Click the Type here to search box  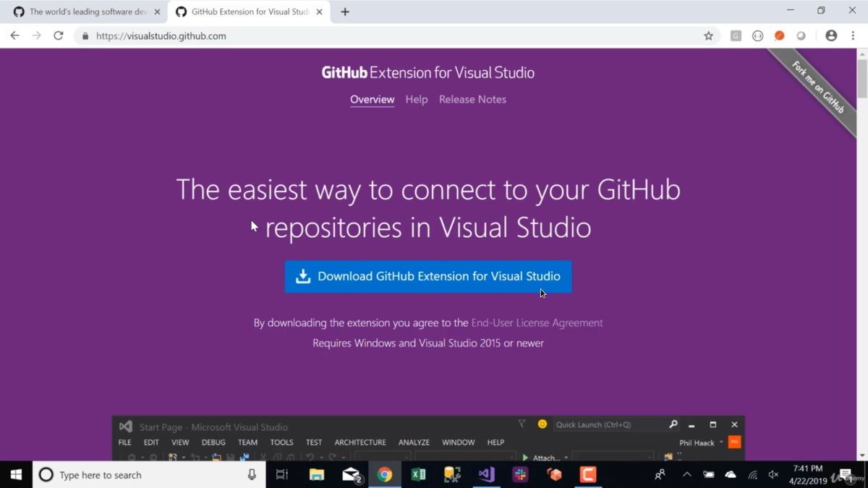coord(148,475)
